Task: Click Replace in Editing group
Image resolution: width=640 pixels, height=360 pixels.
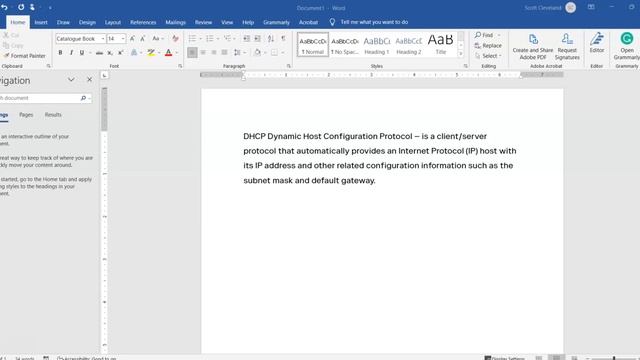Action: [488, 46]
